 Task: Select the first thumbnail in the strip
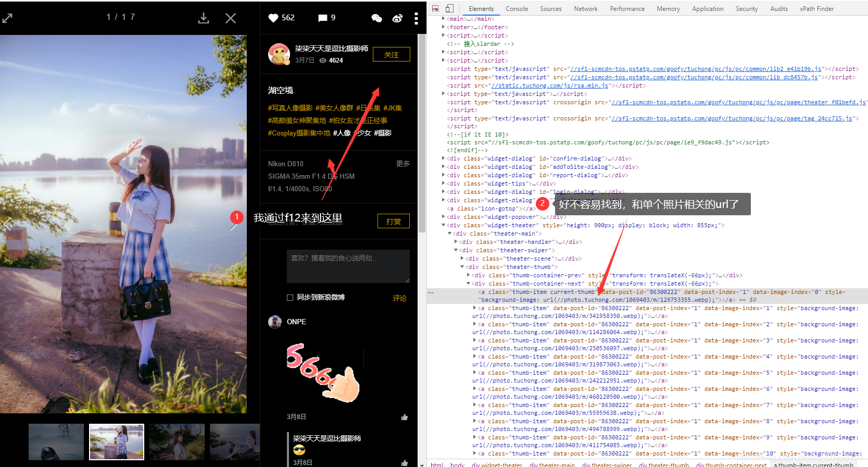pos(56,441)
